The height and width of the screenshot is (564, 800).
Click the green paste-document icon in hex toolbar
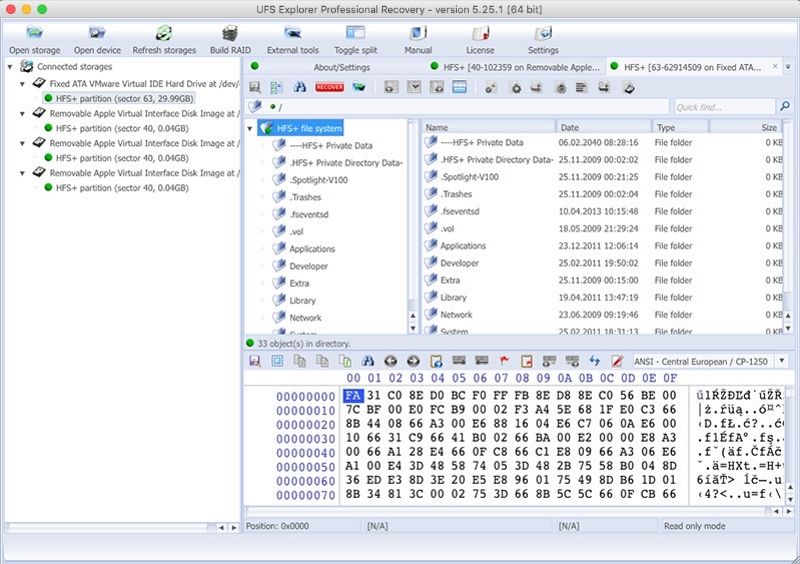[x=345, y=361]
